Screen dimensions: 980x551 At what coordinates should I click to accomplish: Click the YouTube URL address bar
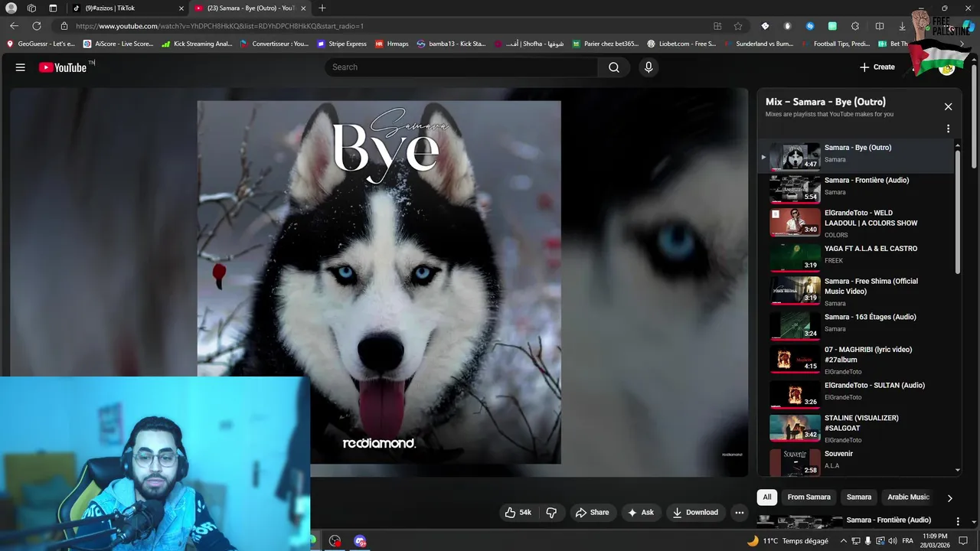pos(383,26)
